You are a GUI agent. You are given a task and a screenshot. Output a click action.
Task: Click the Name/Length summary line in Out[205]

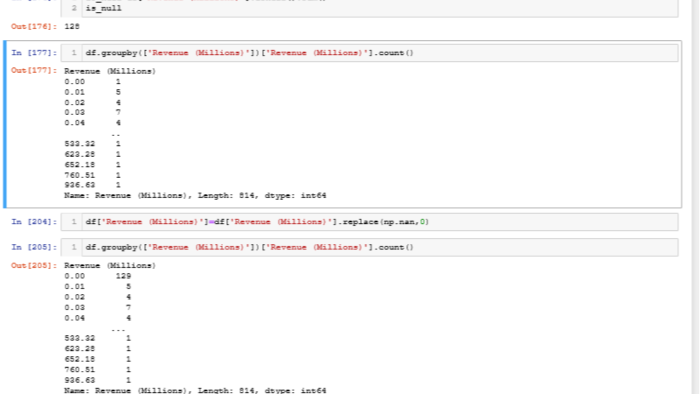tap(195, 390)
